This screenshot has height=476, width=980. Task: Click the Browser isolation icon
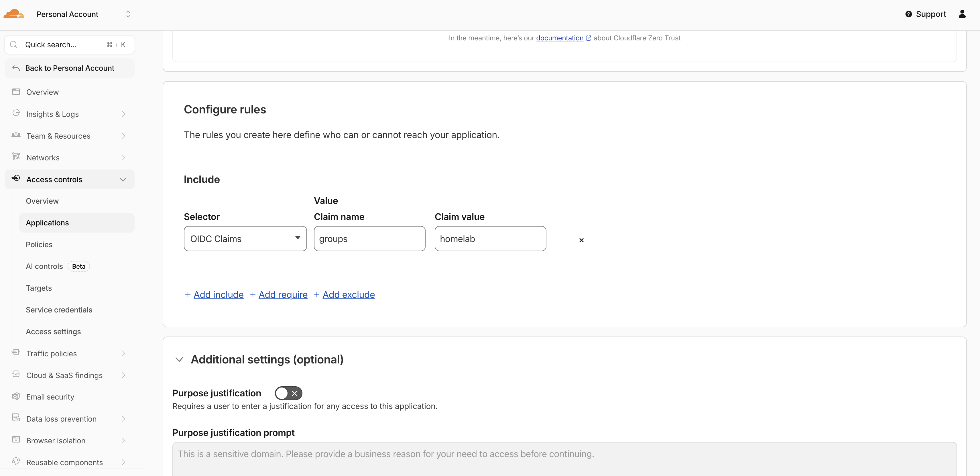(x=16, y=439)
